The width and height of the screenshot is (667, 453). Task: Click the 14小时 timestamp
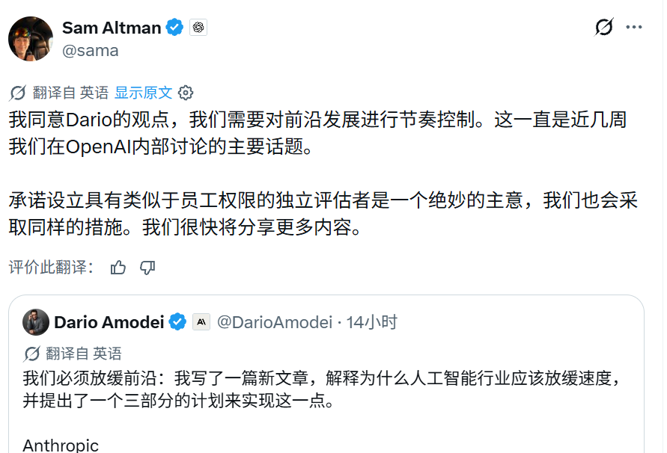tap(371, 322)
